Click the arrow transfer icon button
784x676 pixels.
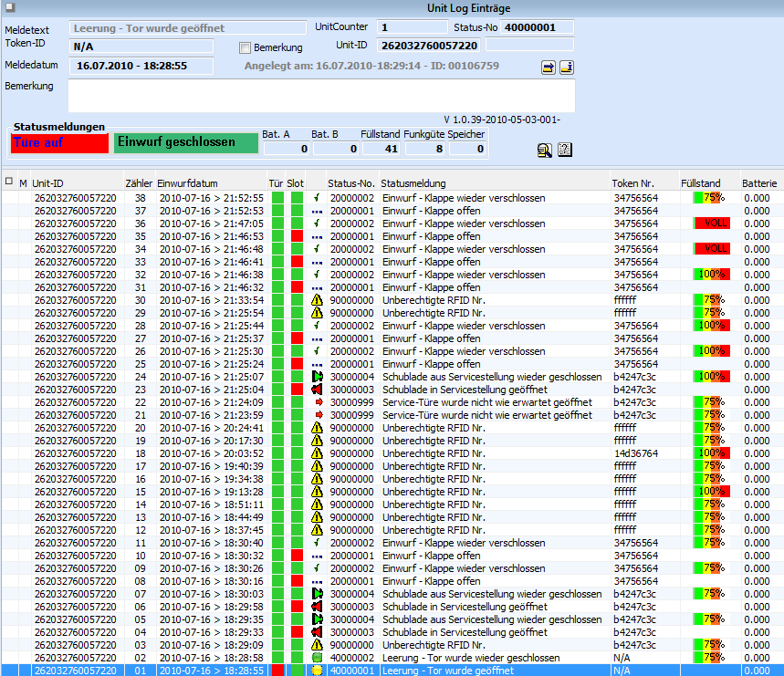tap(548, 68)
